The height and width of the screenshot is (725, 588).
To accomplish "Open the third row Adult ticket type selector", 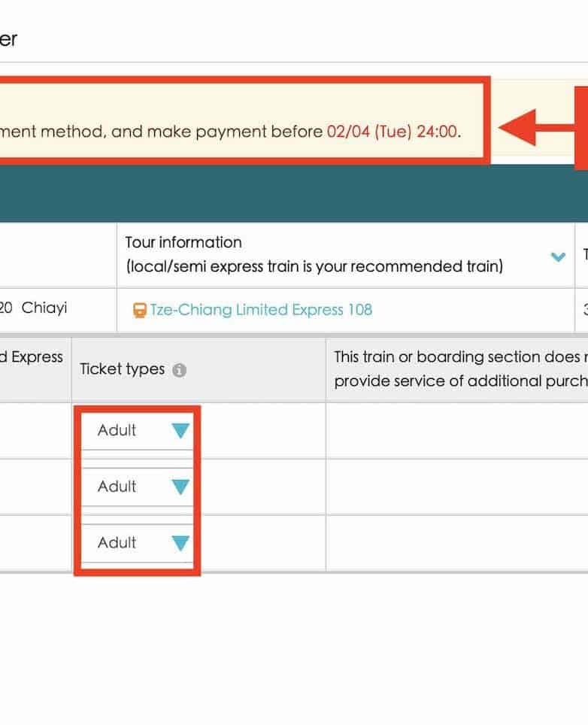I will pos(136,543).
